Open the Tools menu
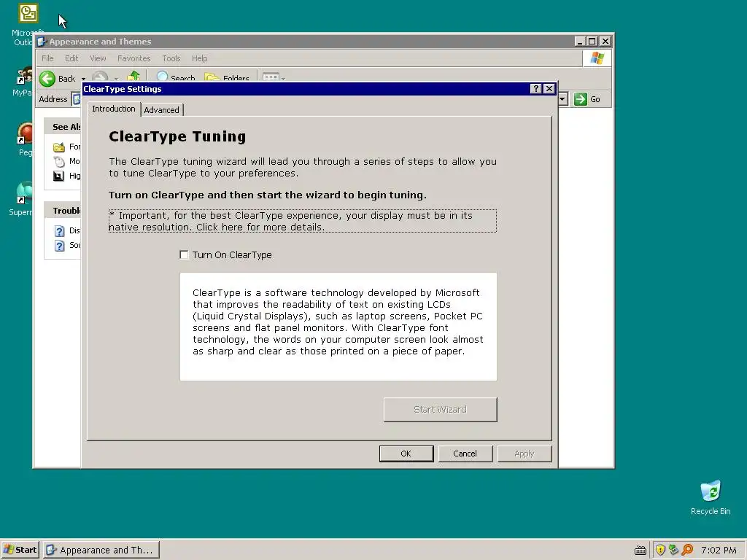Screen dimensions: 747x560 pyautogui.click(x=171, y=58)
